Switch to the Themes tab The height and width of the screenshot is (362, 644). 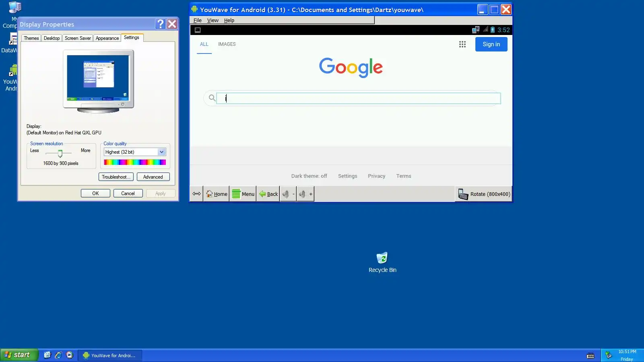[31, 38]
